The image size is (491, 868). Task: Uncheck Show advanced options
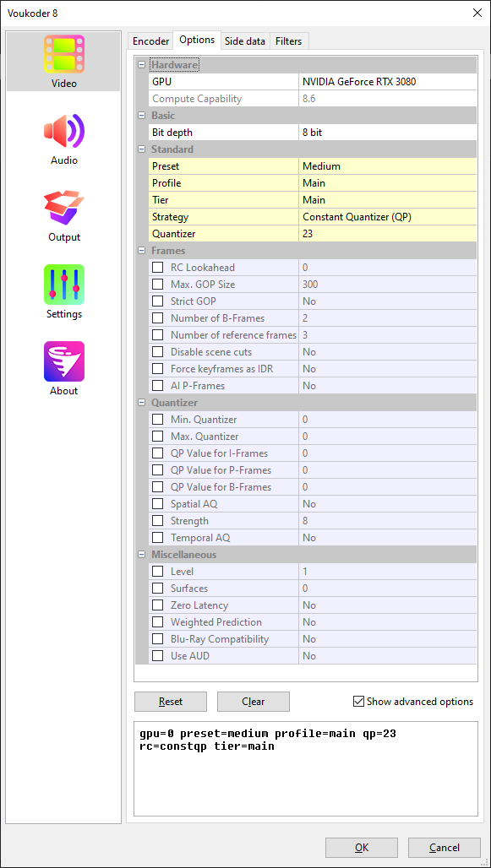tap(358, 702)
